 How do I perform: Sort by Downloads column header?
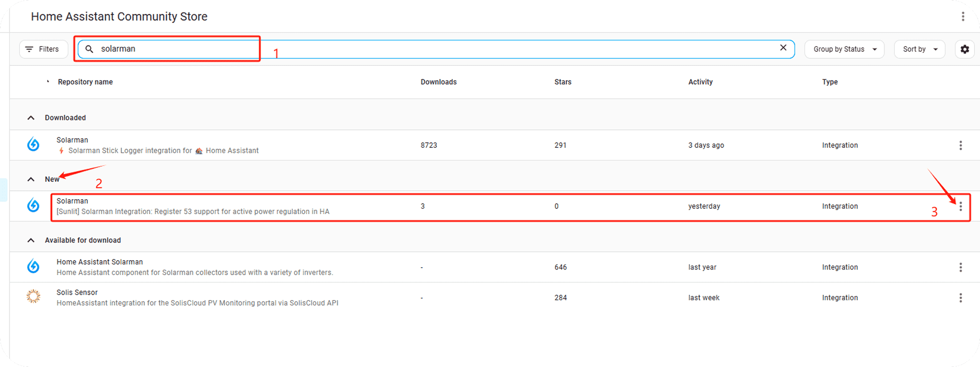click(x=438, y=82)
